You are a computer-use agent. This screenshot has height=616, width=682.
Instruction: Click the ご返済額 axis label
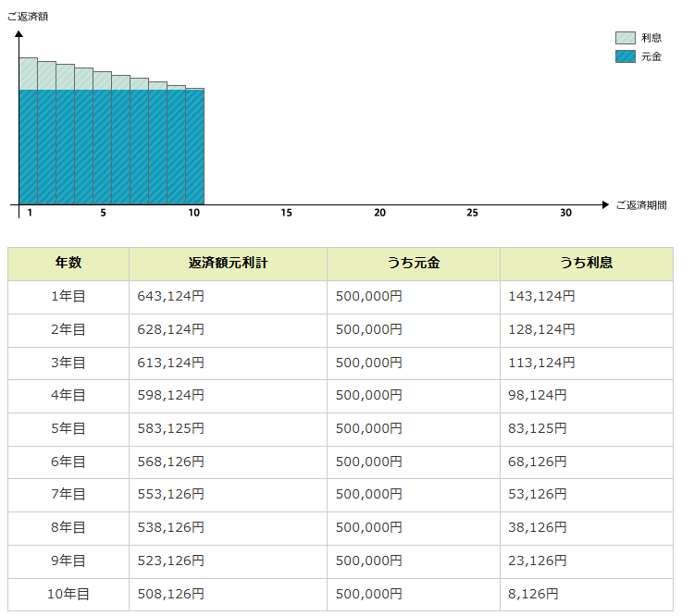(x=28, y=16)
